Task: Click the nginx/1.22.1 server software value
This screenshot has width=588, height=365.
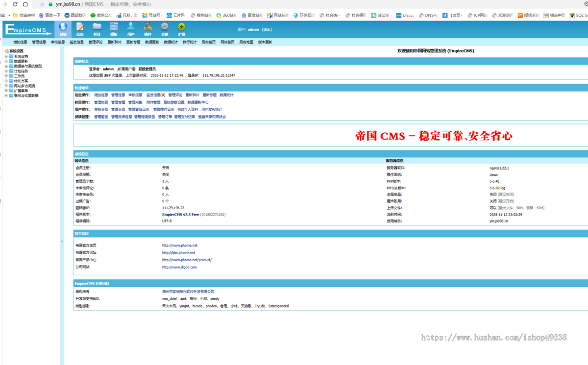Action: tap(499, 168)
